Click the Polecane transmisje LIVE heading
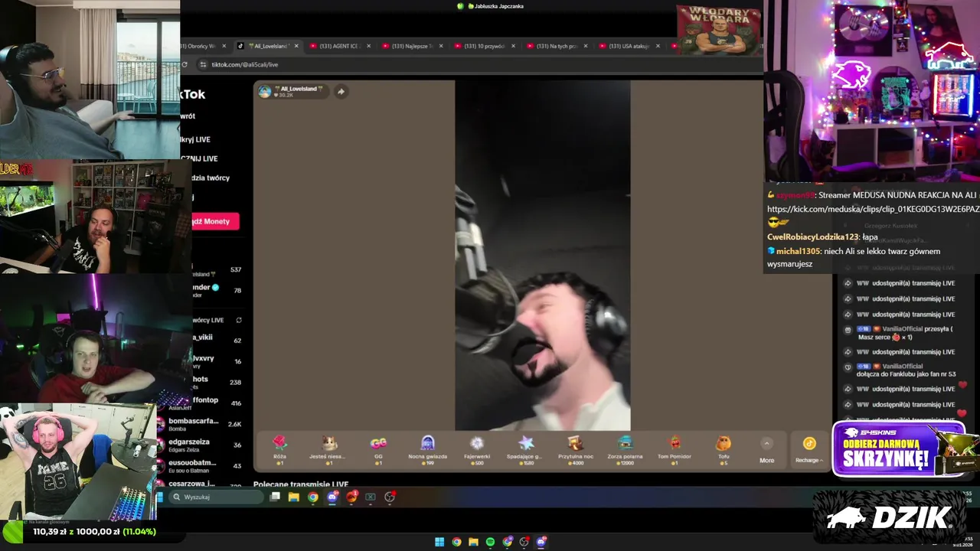 coord(301,484)
